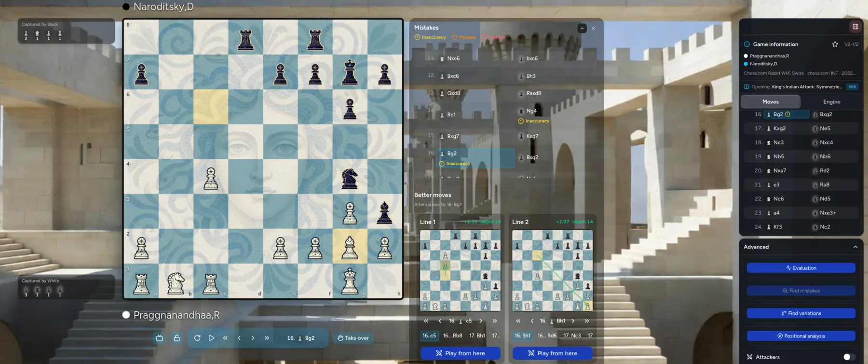
Task: Click the Positional analysis button
Action: coord(801,336)
